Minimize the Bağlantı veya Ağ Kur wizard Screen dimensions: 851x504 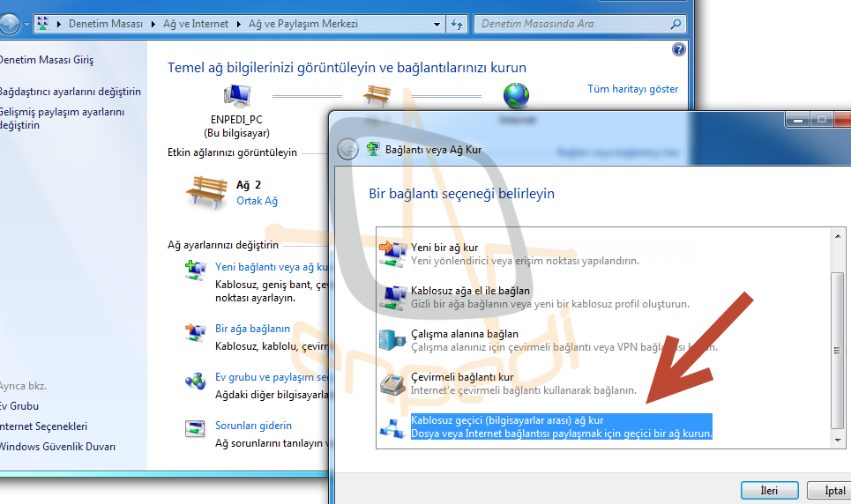pyautogui.click(x=797, y=119)
